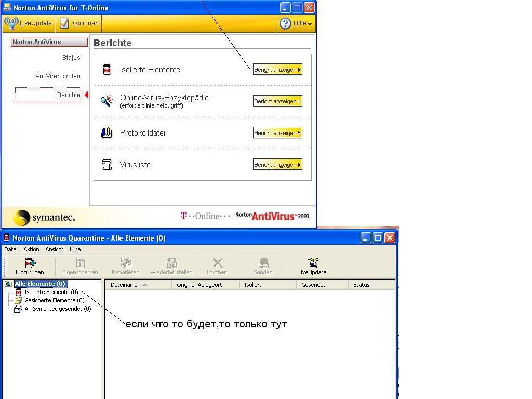
Task: Open the Ansicht menu in Quarantine
Action: click(x=54, y=249)
